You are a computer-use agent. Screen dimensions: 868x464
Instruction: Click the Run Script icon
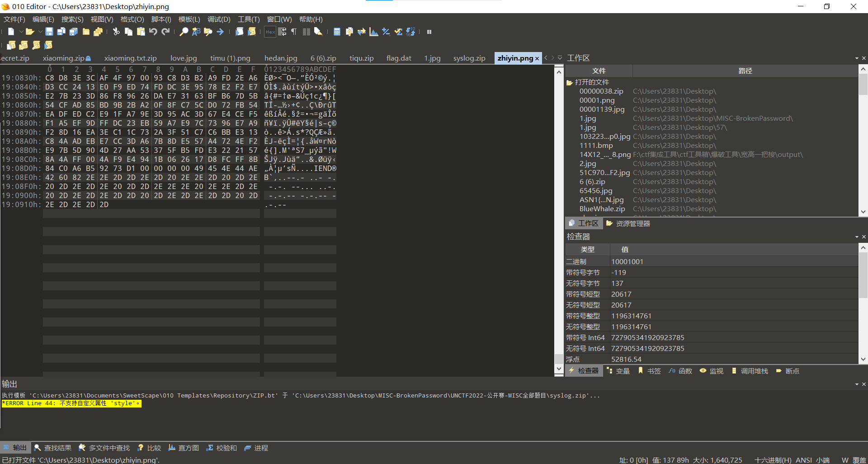click(239, 32)
